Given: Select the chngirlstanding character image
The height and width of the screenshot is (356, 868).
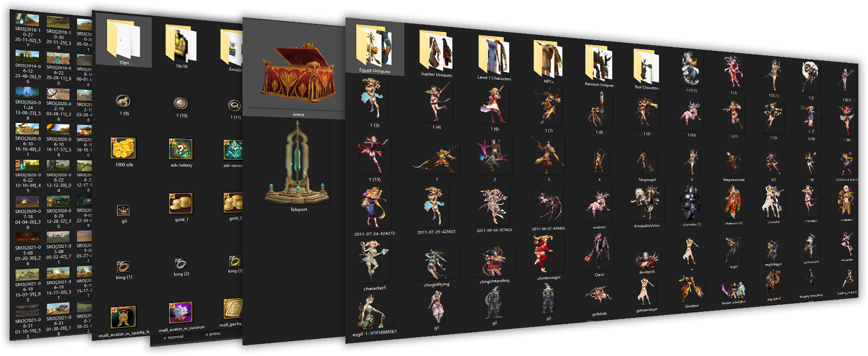Looking at the screenshot, I should coord(494,260).
